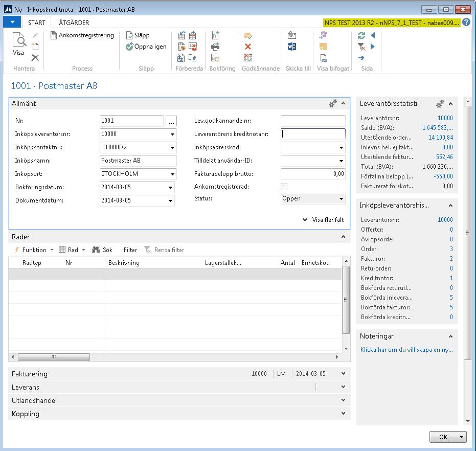Click the Släpp button
476x451 pixels.
[x=138, y=35]
